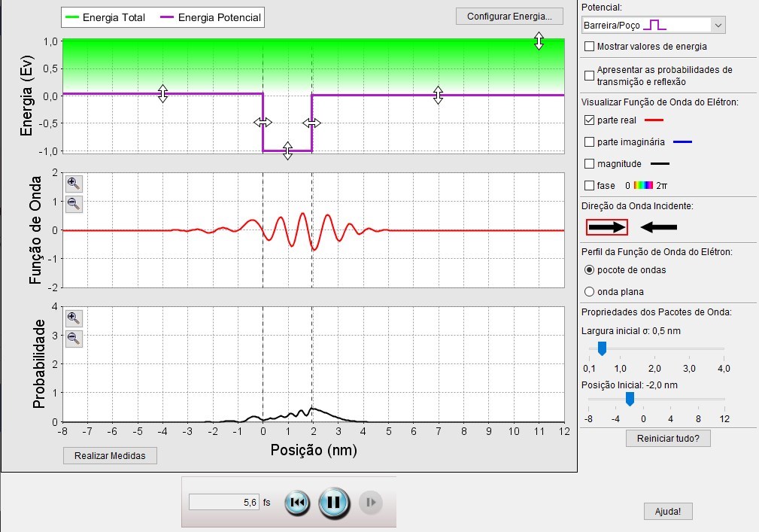
Task: Select right-pointing incident wave arrow
Action: click(607, 227)
